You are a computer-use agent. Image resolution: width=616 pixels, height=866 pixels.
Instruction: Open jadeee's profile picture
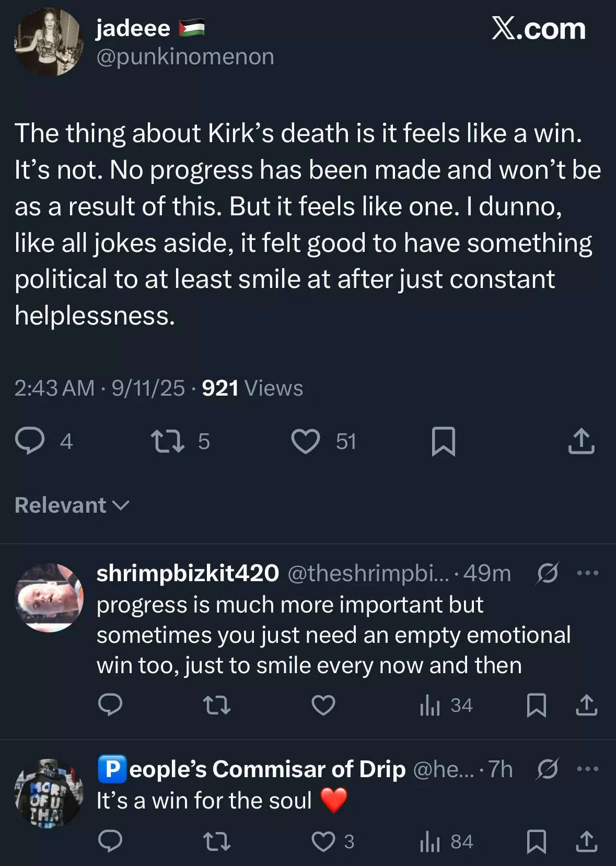click(x=49, y=42)
